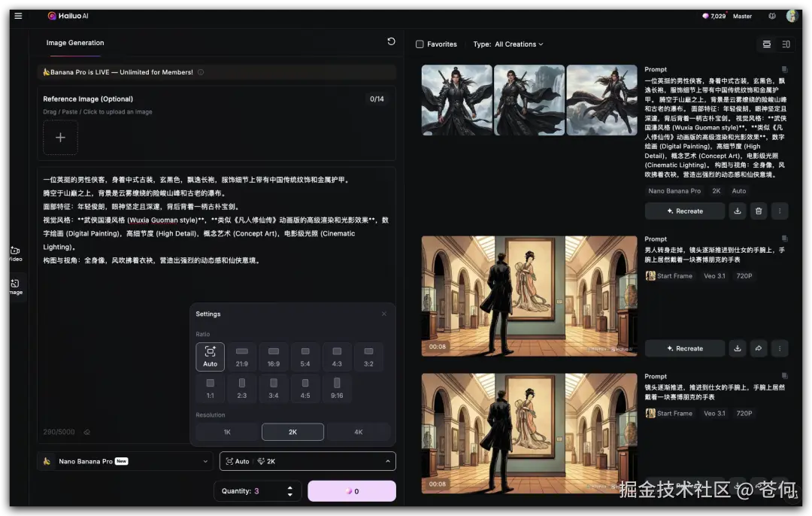Select the 4K resolution option
This screenshot has height=516, width=812.
coord(359,431)
